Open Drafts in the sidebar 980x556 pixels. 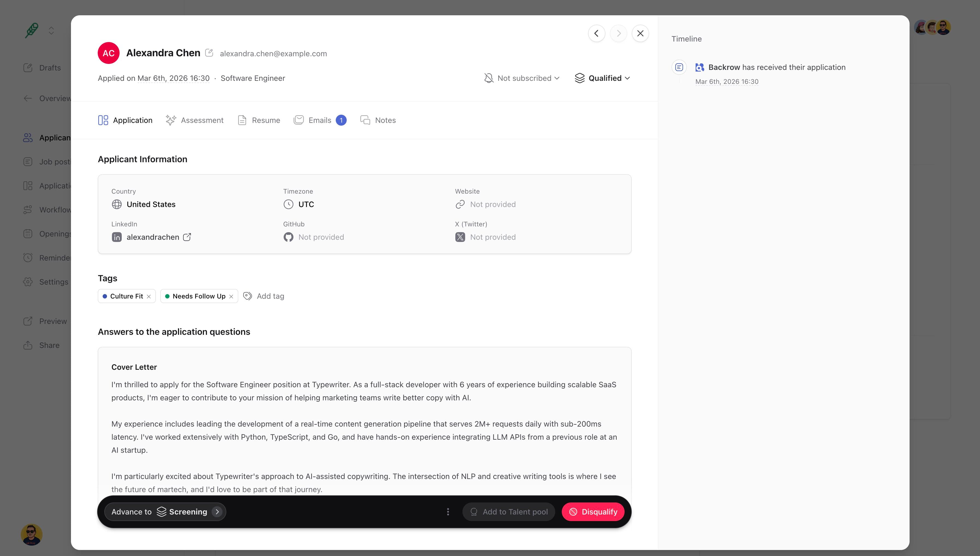42,68
